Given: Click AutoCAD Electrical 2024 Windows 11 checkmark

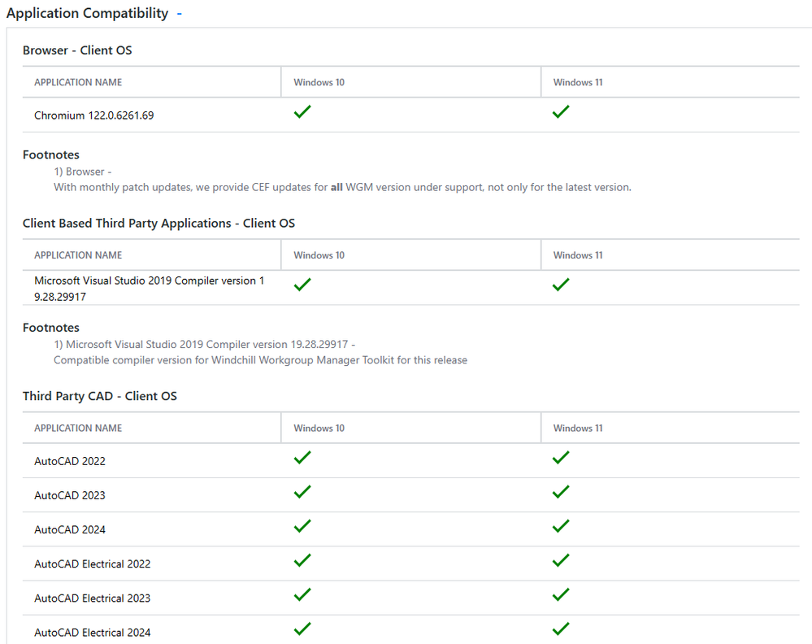Looking at the screenshot, I should 561,629.
